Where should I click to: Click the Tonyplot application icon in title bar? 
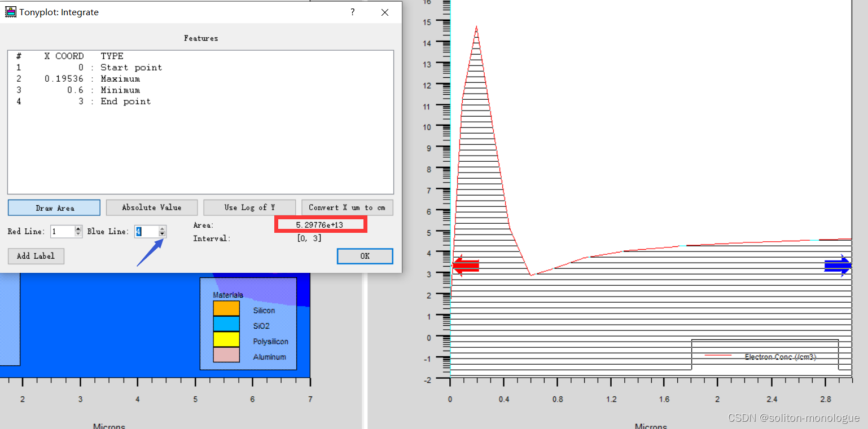coord(11,11)
